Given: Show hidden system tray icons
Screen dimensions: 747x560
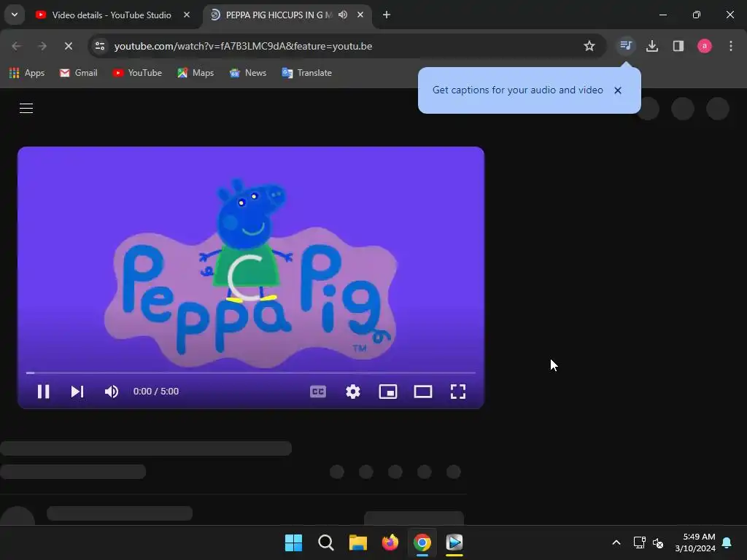Looking at the screenshot, I should [x=616, y=542].
